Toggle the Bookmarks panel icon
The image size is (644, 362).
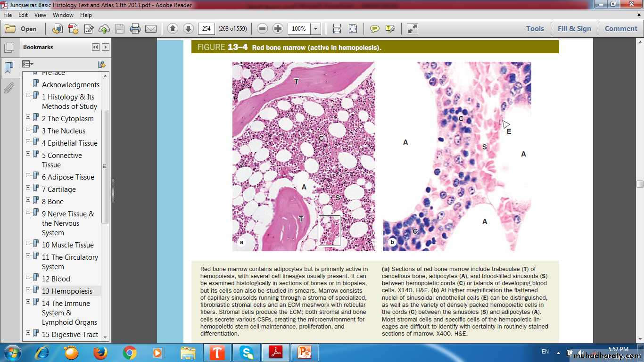(8, 68)
